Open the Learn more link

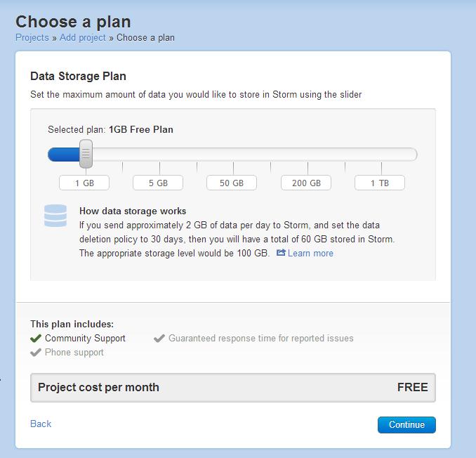click(x=310, y=253)
